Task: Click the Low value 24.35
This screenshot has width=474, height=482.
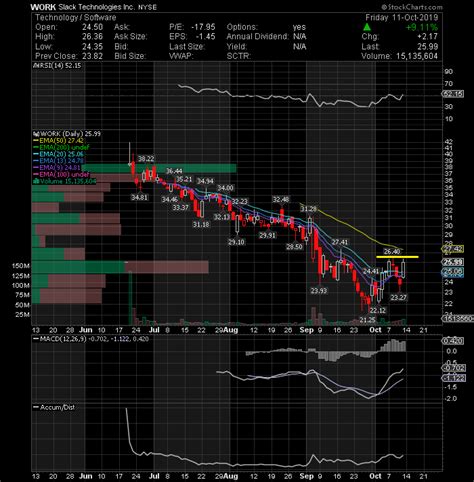Action: click(92, 46)
